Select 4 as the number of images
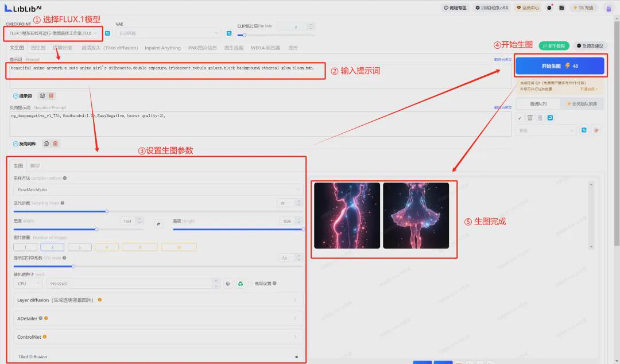This screenshot has width=620, height=364. point(106,246)
